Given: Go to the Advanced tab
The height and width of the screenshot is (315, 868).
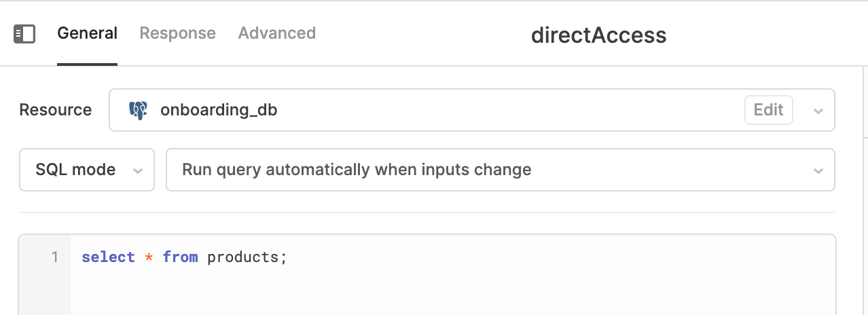Looking at the screenshot, I should point(277,33).
